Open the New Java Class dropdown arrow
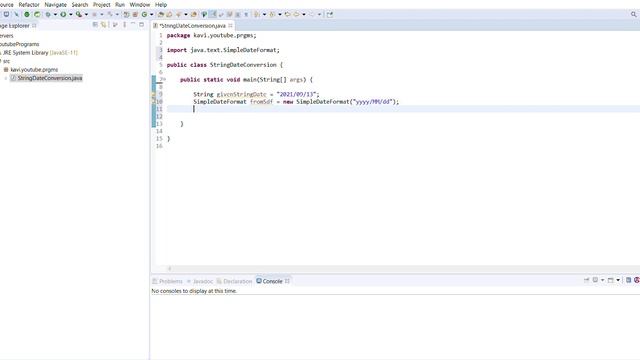 point(151,15)
